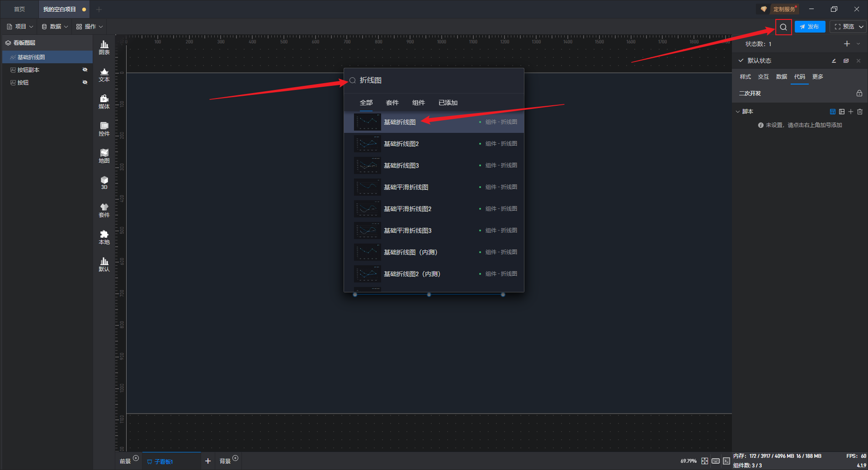Screen dimensions: 868x470
Task: Open the 控件 controls component category
Action: click(104, 129)
